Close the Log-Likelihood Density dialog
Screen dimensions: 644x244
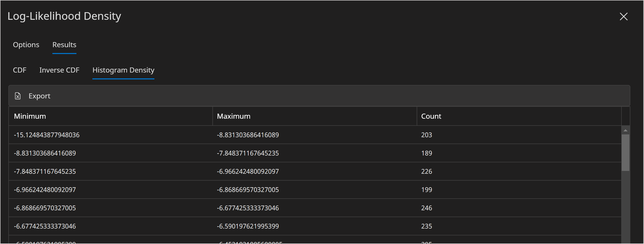tap(623, 16)
